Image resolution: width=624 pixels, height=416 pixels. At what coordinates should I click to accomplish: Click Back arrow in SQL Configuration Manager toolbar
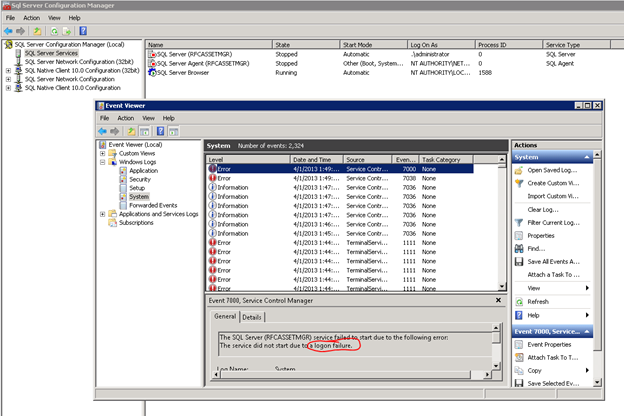[8, 31]
